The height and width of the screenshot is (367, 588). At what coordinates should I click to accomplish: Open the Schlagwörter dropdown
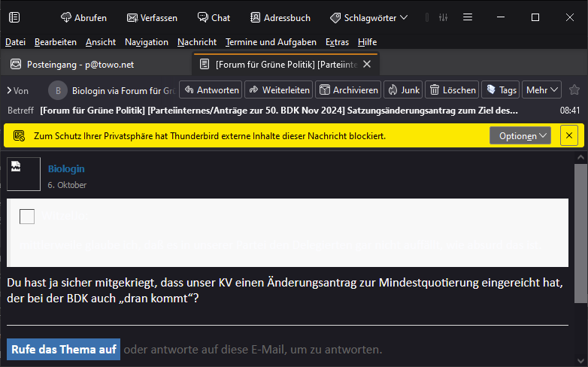[x=368, y=17]
